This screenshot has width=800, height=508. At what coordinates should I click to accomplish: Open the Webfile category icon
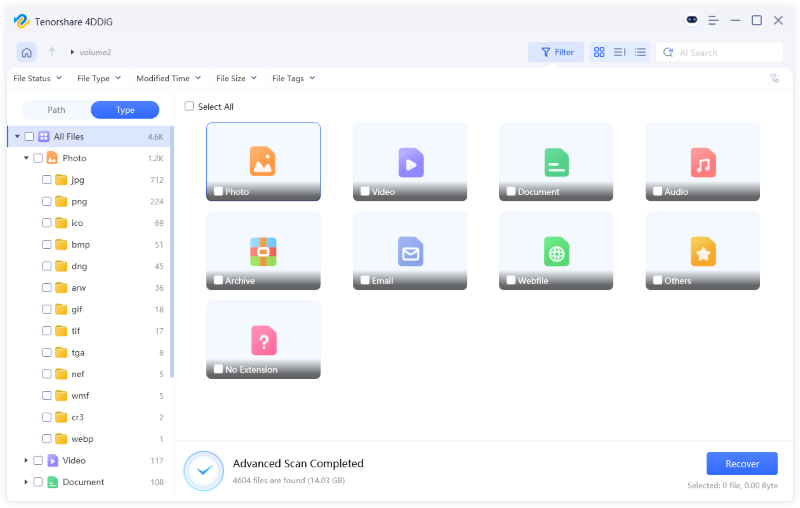[556, 251]
